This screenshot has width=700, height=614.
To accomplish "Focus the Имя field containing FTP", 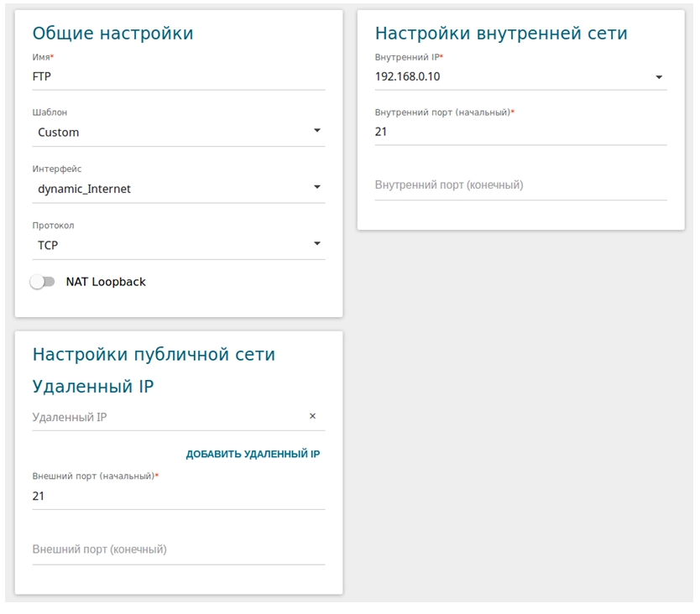I will 178,76.
